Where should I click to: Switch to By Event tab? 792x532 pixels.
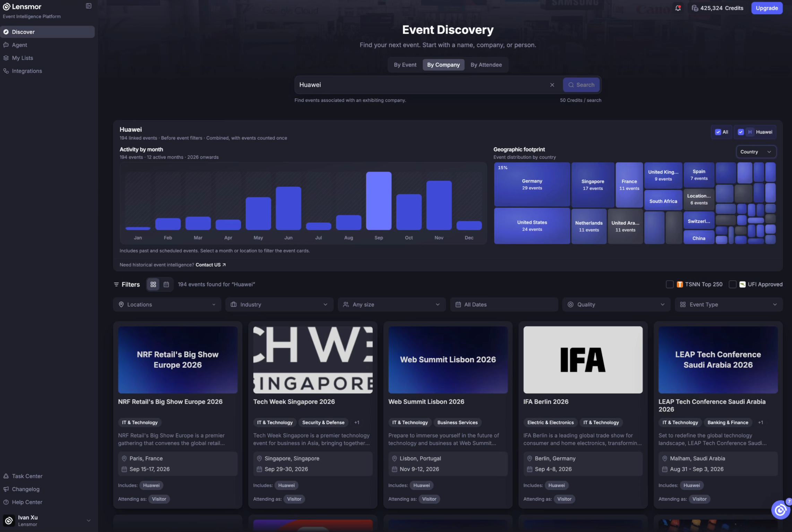tap(405, 65)
